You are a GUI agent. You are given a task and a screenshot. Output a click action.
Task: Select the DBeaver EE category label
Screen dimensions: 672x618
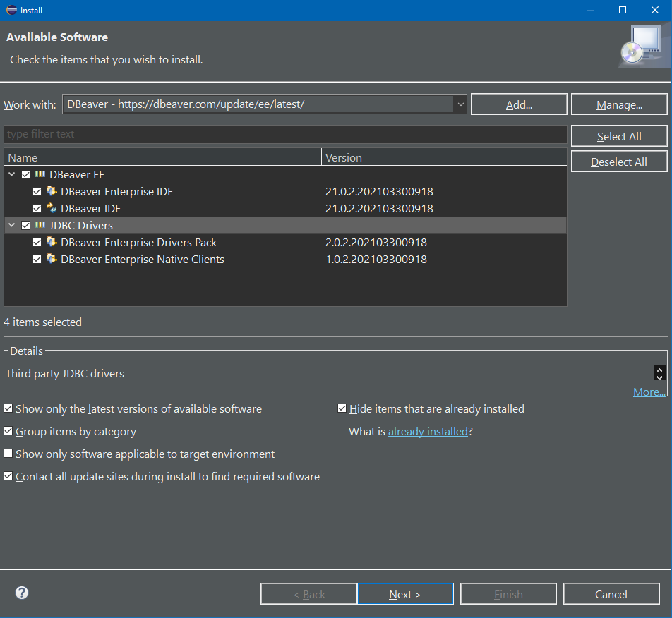pyautogui.click(x=77, y=175)
